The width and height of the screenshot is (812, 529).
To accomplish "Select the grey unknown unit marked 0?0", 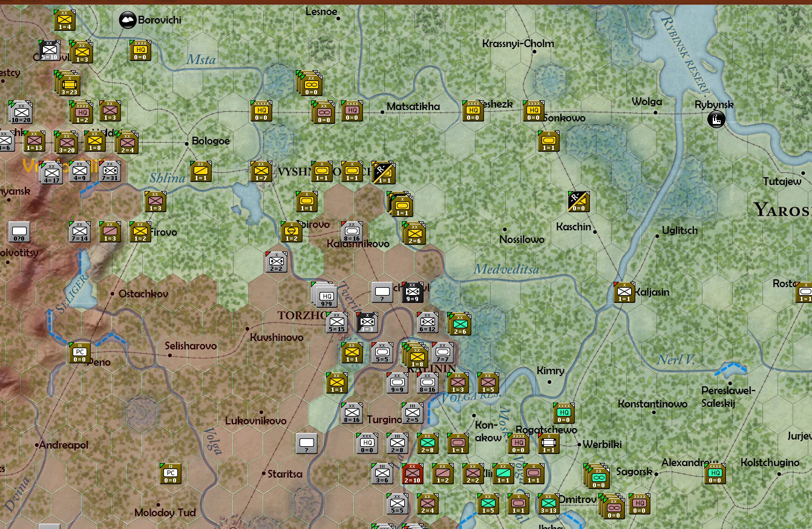I will pyautogui.click(x=19, y=232).
